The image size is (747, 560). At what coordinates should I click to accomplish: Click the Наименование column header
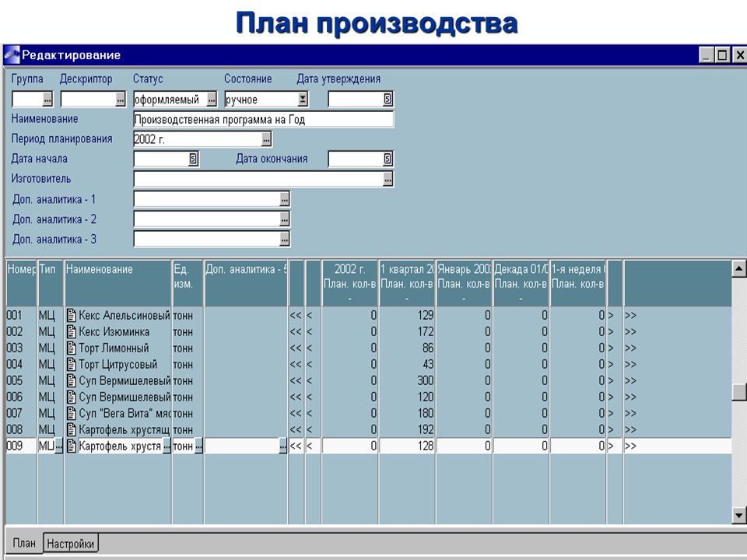pos(117,283)
